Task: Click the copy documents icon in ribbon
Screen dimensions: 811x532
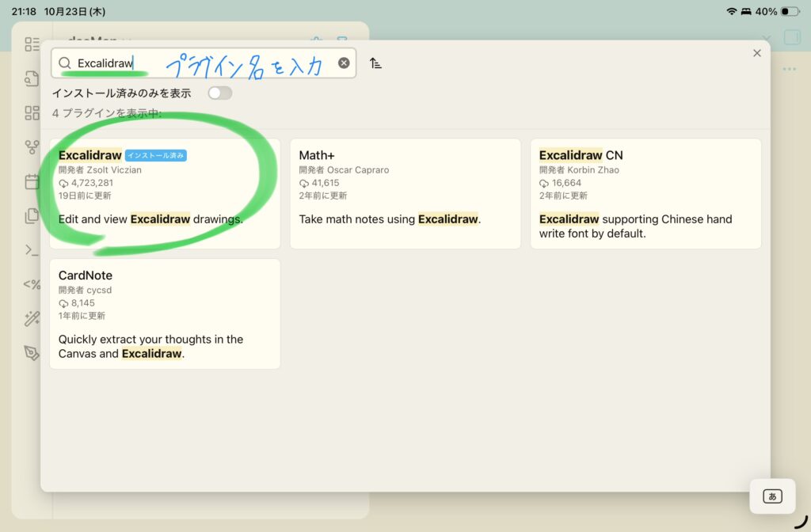Action: (32, 216)
